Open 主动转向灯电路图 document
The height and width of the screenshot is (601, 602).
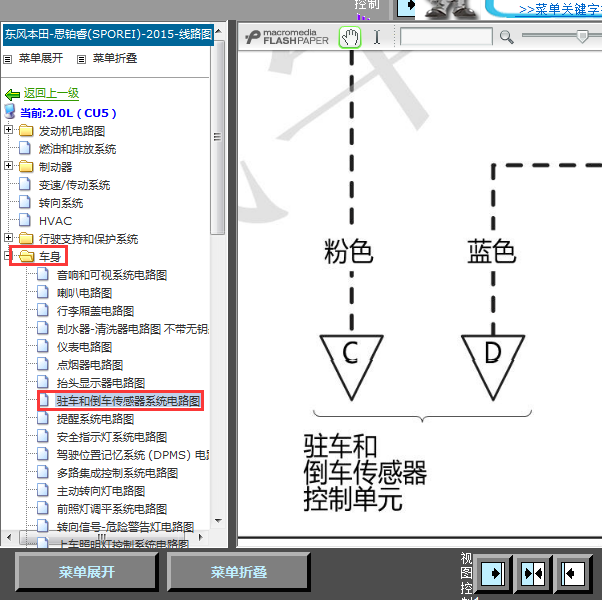[x=101, y=491]
